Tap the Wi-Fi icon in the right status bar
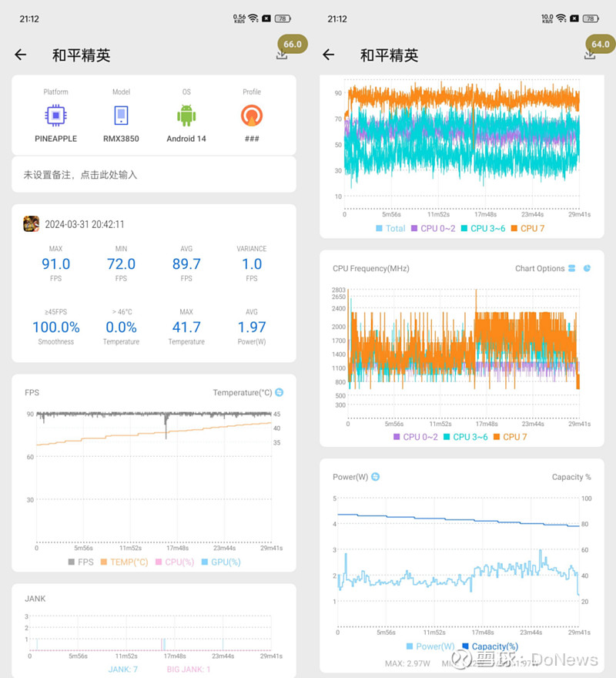Image resolution: width=616 pixels, height=678 pixels. (561, 18)
